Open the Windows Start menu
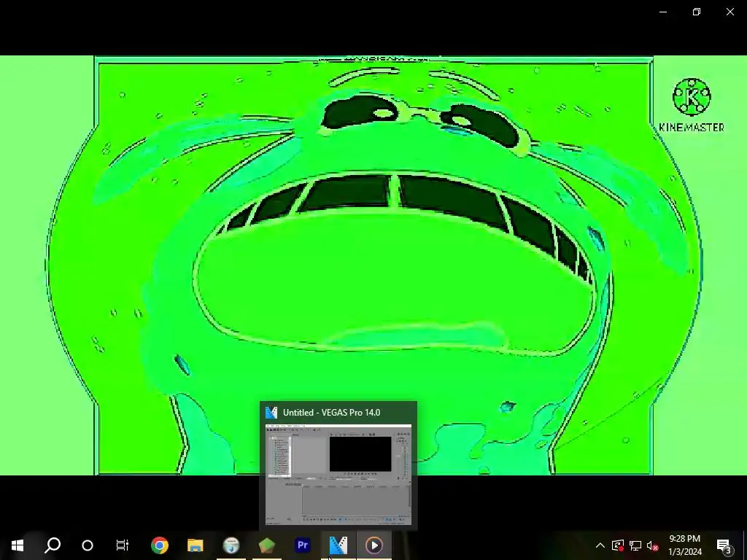The width and height of the screenshot is (747, 560). tap(18, 545)
